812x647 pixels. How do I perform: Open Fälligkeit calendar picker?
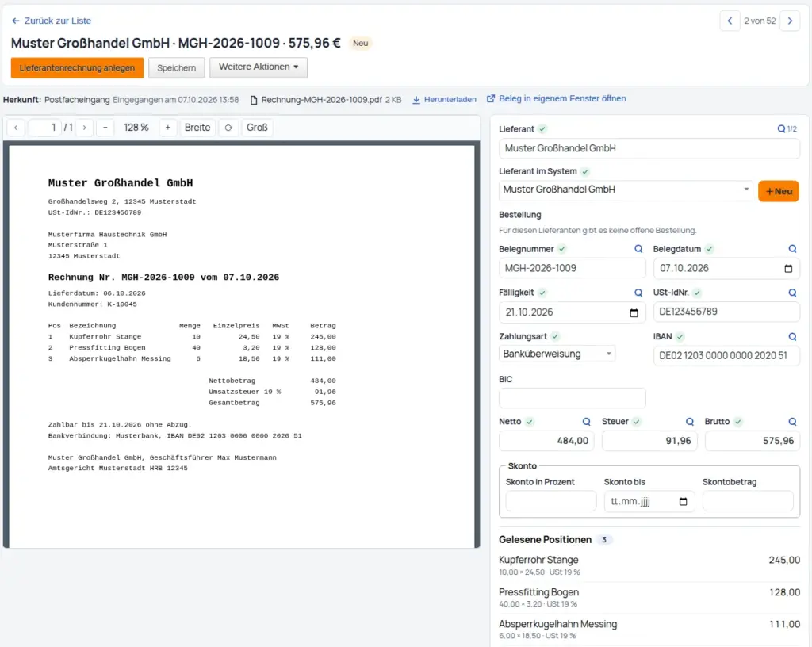[x=634, y=312]
